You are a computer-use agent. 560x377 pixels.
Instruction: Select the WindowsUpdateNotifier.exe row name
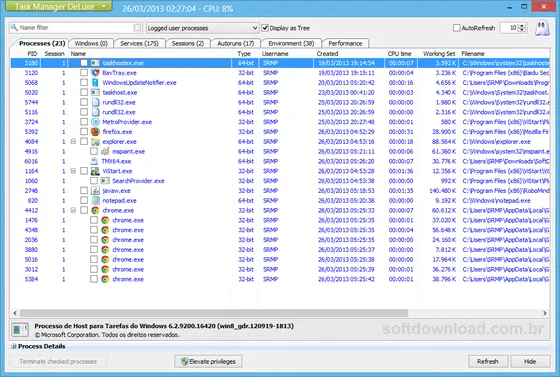click(x=139, y=83)
